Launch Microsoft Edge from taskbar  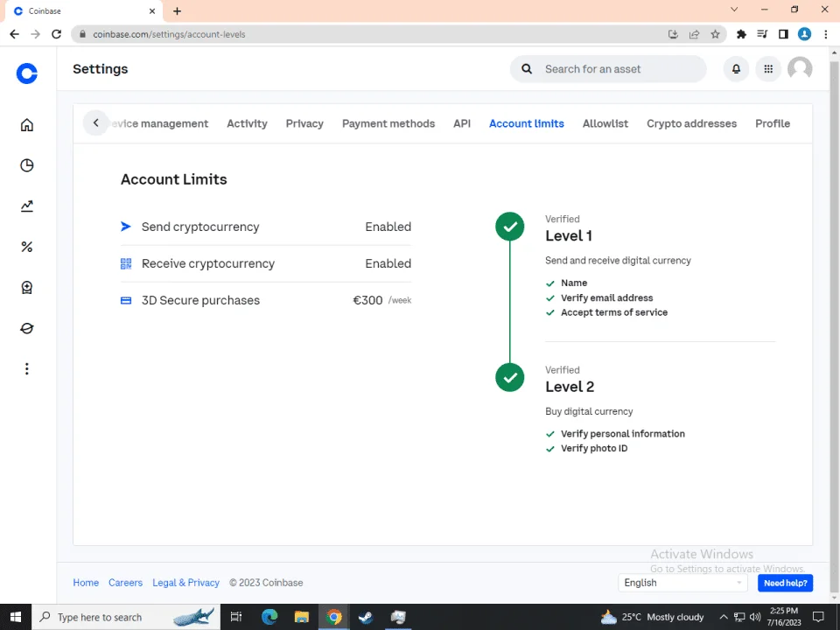click(x=269, y=617)
